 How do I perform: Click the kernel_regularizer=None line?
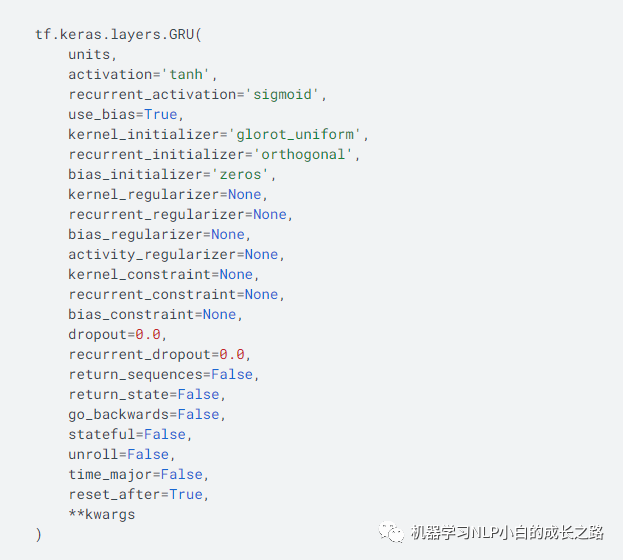(168, 194)
